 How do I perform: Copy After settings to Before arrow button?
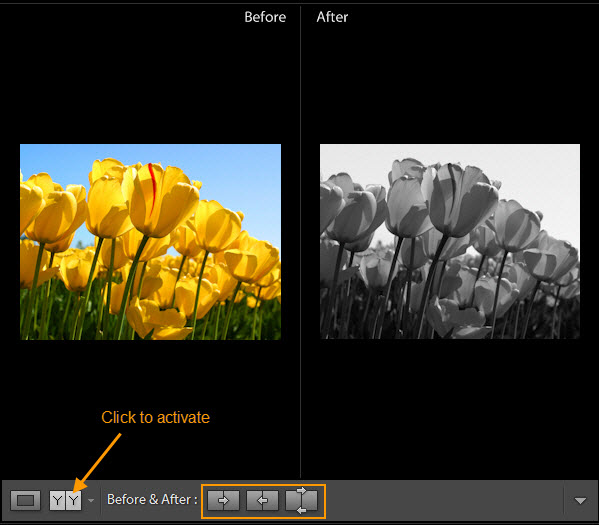point(262,500)
